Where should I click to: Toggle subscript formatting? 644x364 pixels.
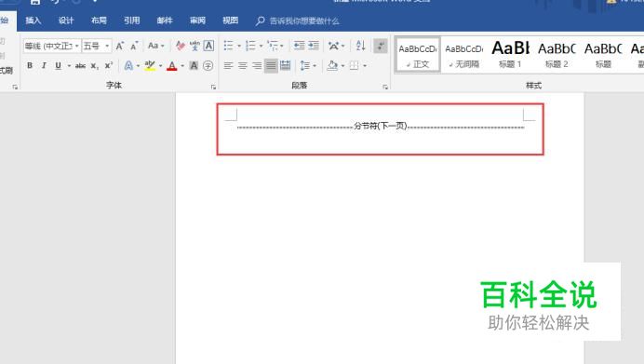(95, 66)
